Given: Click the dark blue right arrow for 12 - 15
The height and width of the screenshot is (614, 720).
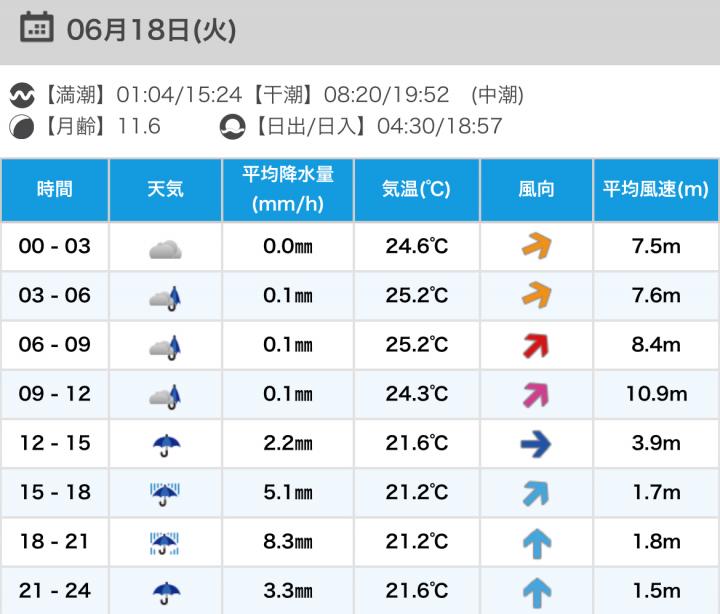Looking at the screenshot, I should tap(537, 444).
